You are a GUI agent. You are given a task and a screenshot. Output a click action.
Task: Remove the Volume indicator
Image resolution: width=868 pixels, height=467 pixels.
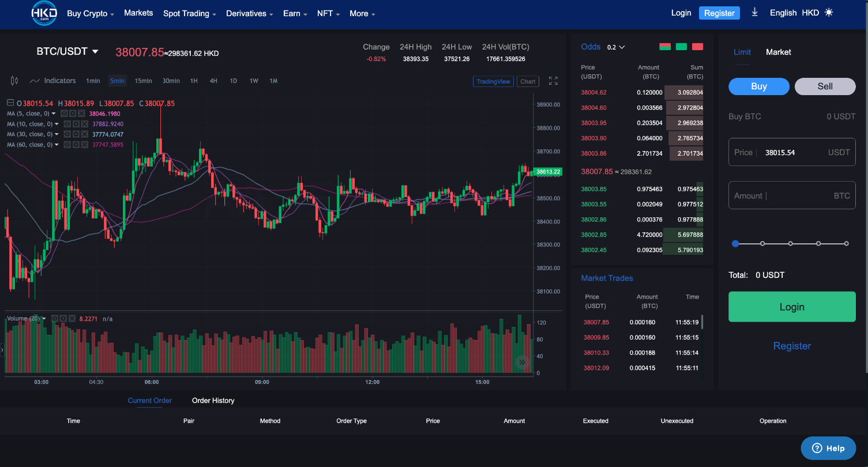72,318
